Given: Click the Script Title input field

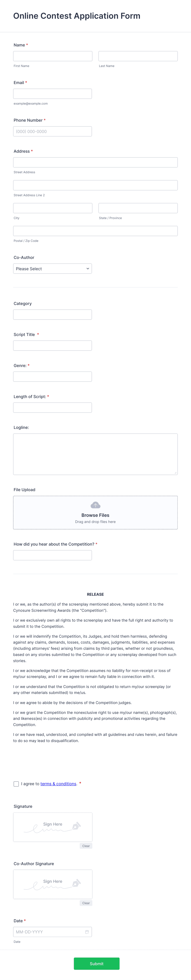Looking at the screenshot, I should (x=52, y=345).
